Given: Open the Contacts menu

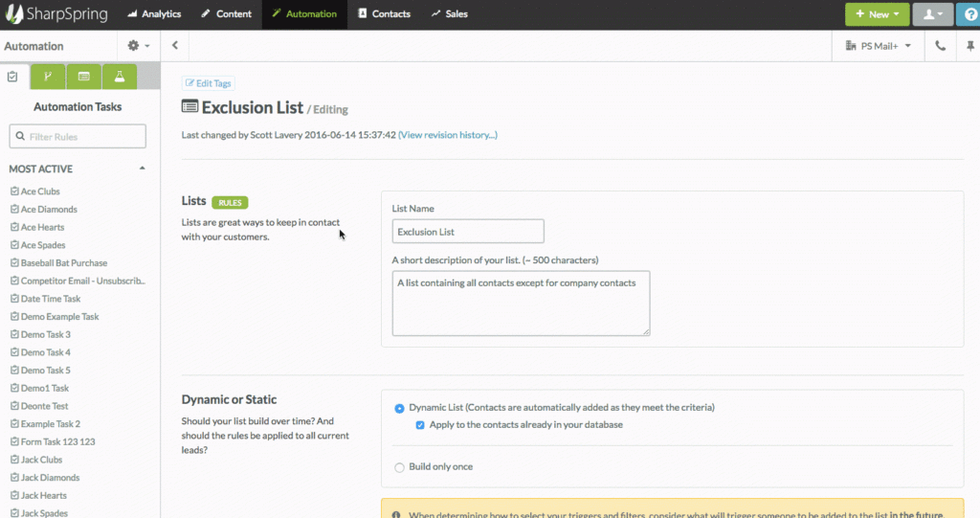Looking at the screenshot, I should [384, 14].
